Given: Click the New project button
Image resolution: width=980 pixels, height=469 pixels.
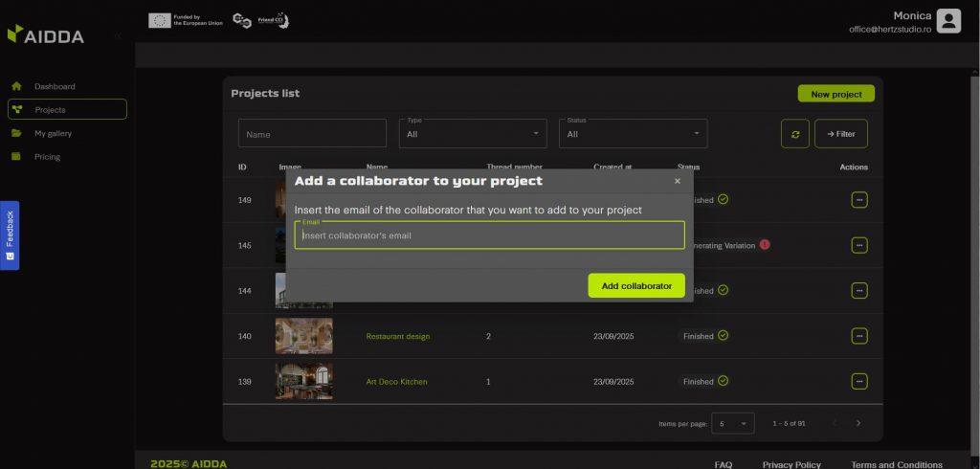Looking at the screenshot, I should tap(835, 94).
